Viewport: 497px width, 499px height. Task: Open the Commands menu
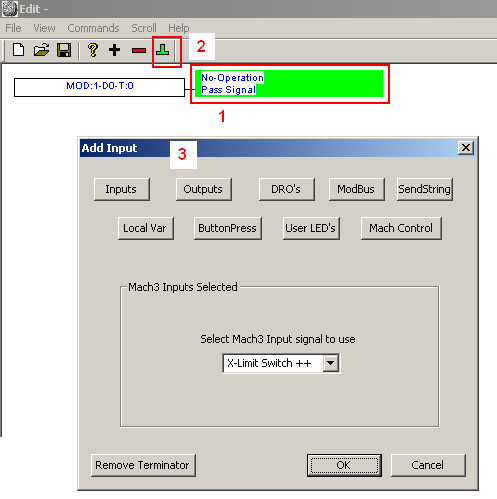[93, 28]
